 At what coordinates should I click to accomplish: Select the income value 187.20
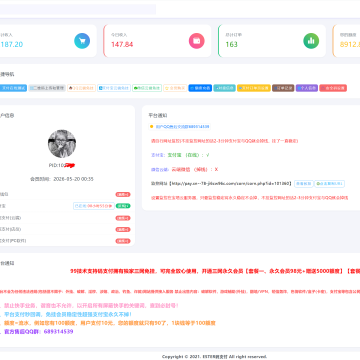pos(12,44)
